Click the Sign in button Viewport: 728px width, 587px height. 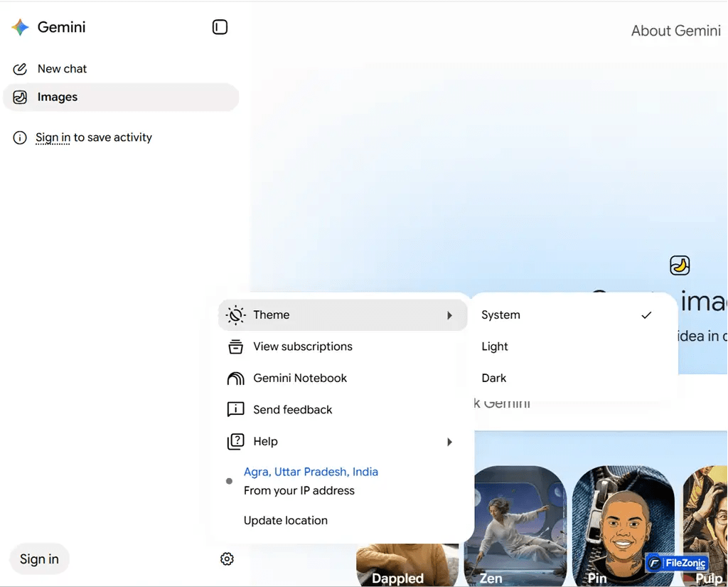coord(40,559)
